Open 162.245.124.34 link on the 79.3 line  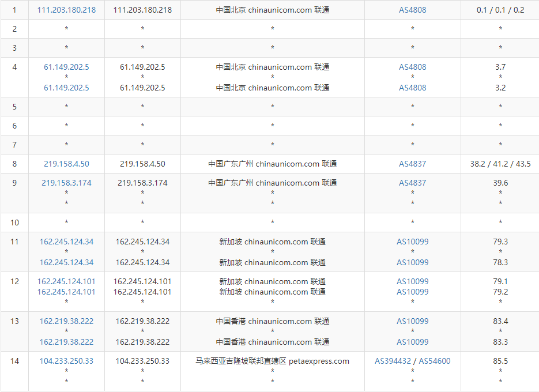pyautogui.click(x=66, y=242)
